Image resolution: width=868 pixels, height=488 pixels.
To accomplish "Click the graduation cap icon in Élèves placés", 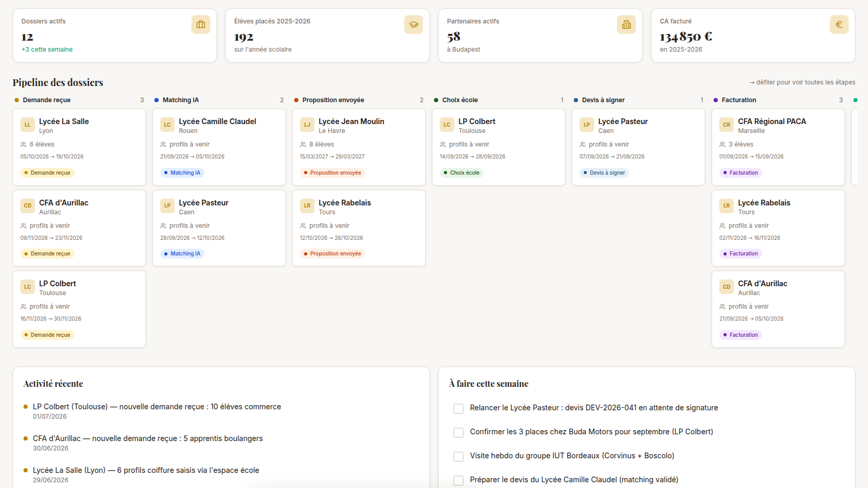I will pos(414,25).
